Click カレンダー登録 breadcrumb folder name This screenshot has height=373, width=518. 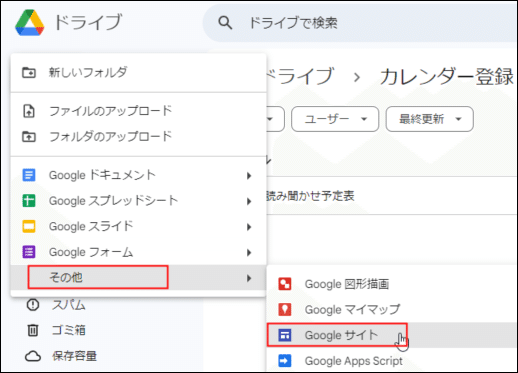[447, 77]
